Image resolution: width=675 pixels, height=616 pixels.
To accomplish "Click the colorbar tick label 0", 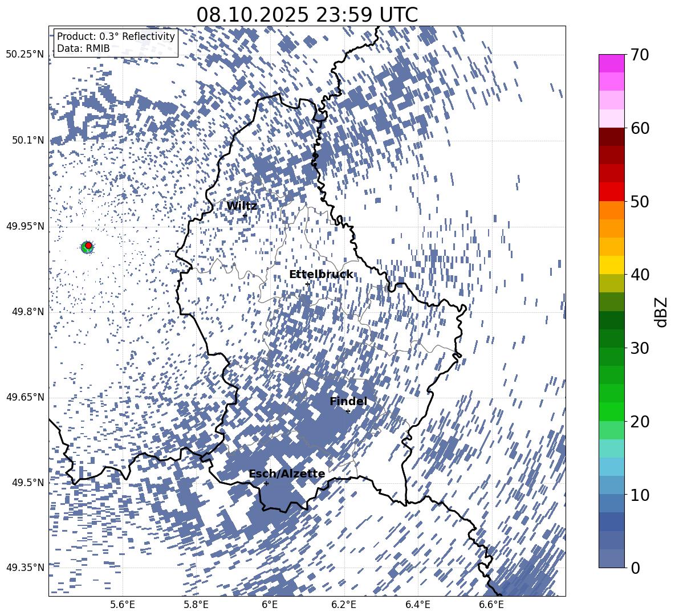I will pos(636,568).
